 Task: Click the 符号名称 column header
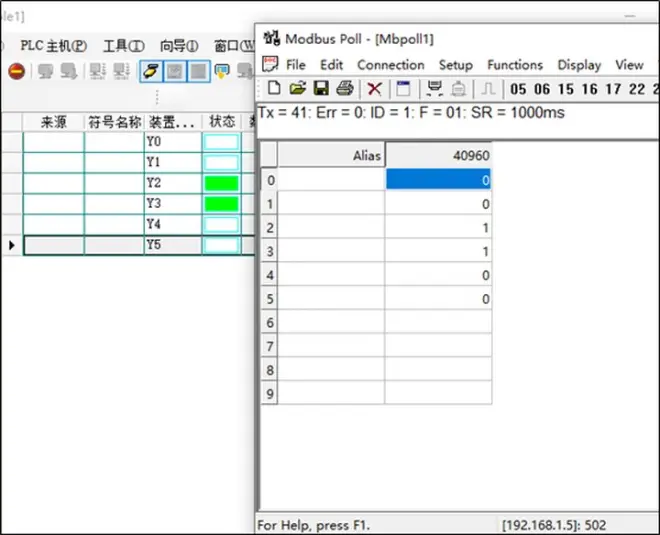114,122
